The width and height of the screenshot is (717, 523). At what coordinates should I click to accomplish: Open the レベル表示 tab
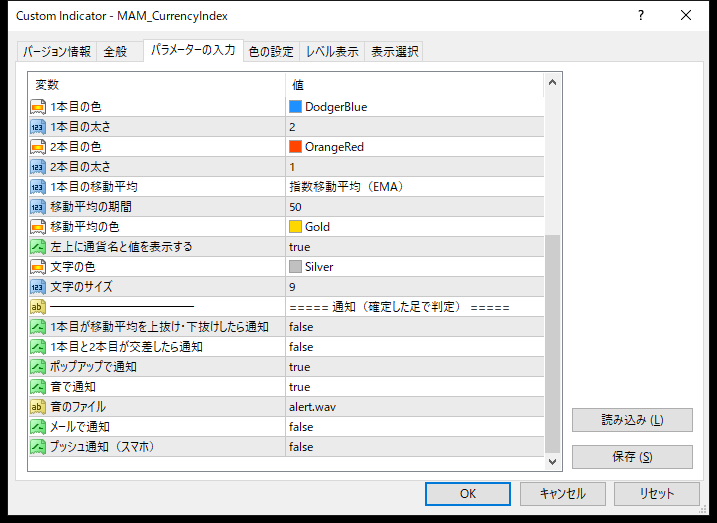(x=332, y=51)
